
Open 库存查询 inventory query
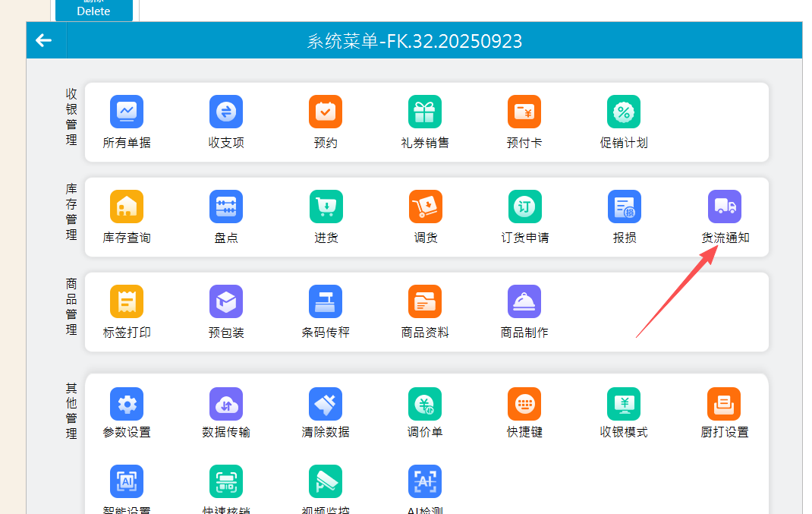point(127,207)
